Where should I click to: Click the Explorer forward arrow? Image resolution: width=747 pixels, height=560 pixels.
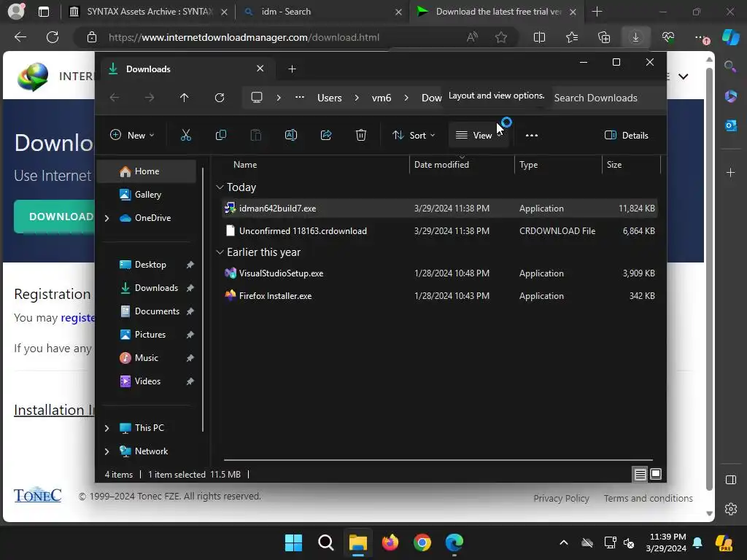click(x=150, y=98)
